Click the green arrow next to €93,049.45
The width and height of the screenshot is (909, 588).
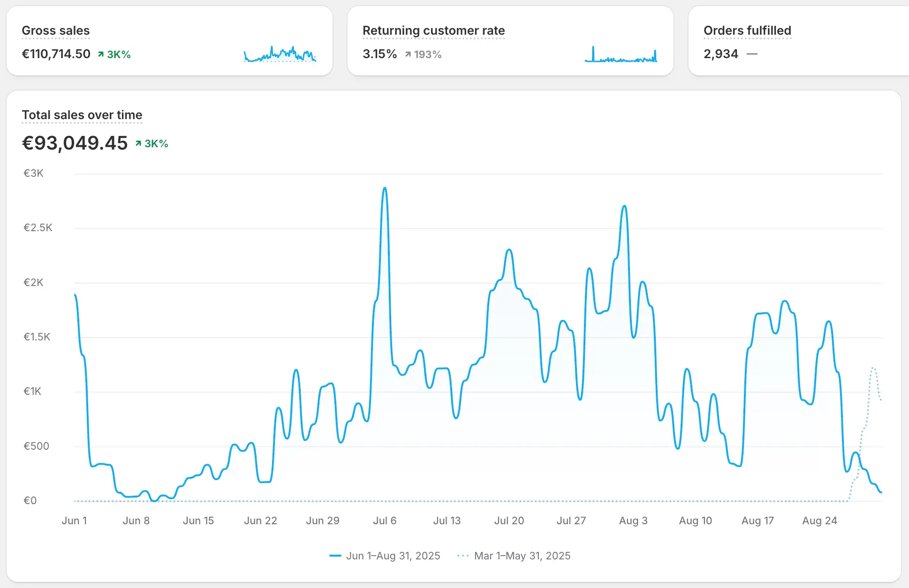[138, 143]
